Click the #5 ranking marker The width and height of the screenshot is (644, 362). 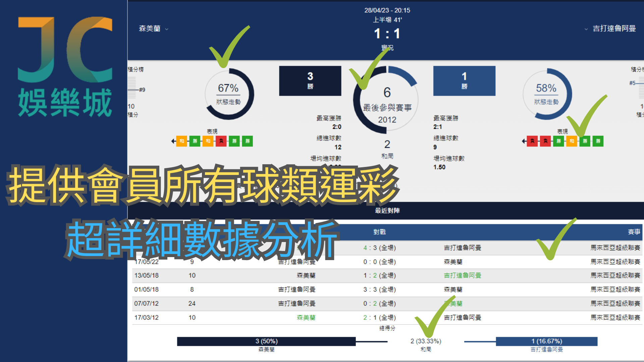pyautogui.click(x=632, y=83)
